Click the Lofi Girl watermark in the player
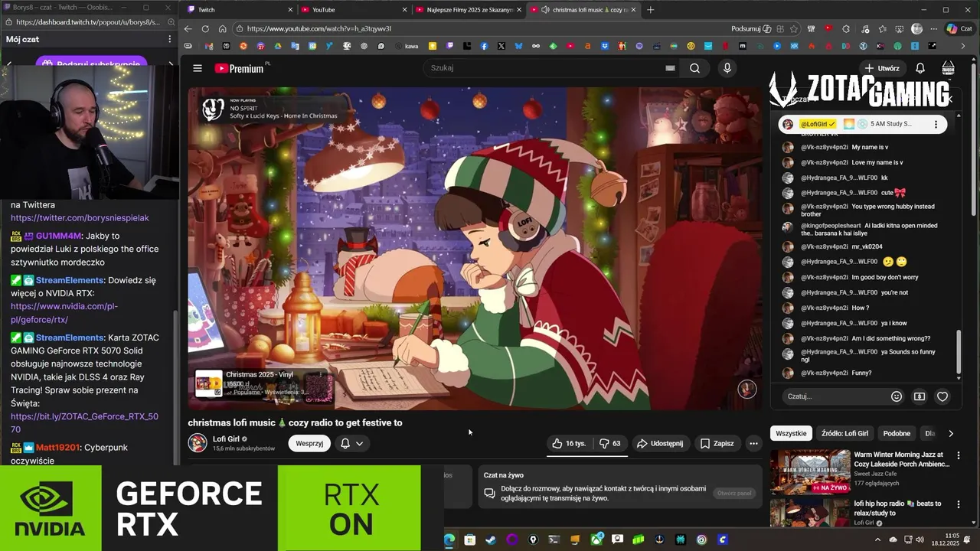Screen dimensions: 980x551 pos(747,389)
